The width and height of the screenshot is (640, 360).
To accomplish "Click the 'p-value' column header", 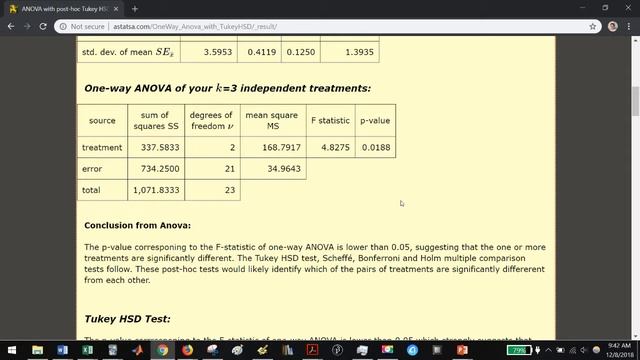I will (x=375, y=120).
